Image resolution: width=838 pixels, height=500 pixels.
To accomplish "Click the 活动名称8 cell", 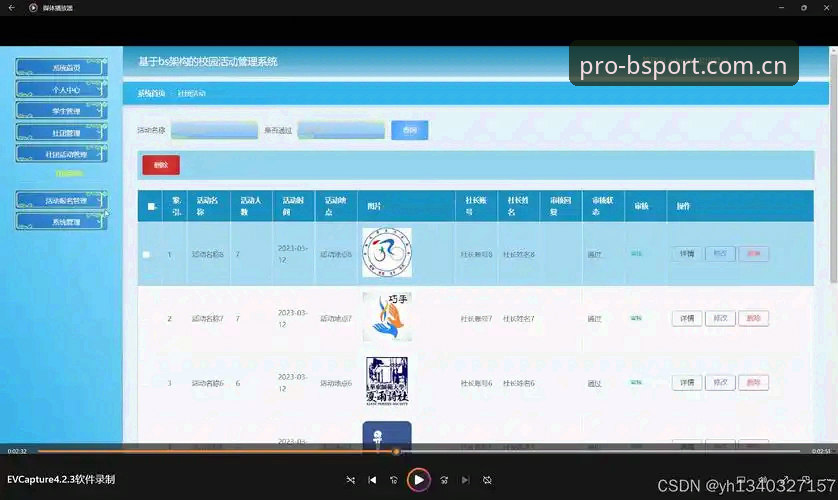I will pos(207,255).
